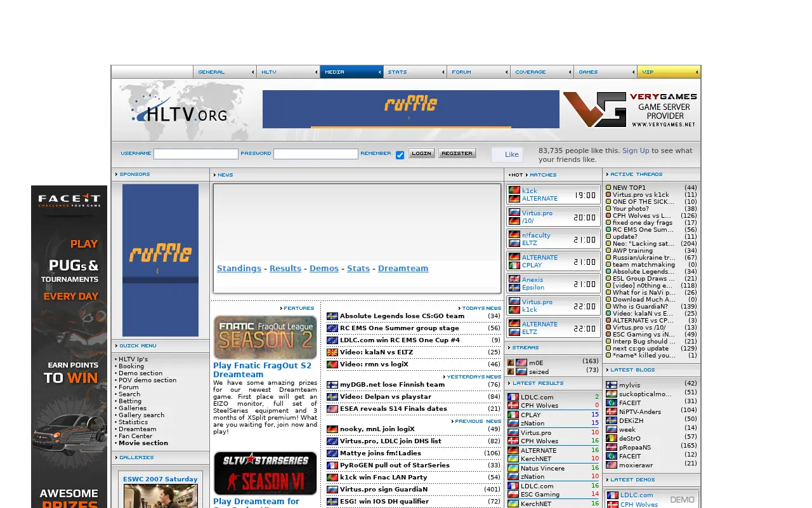Open the 'Mattye joins fm!Ladies' news item

(381, 453)
